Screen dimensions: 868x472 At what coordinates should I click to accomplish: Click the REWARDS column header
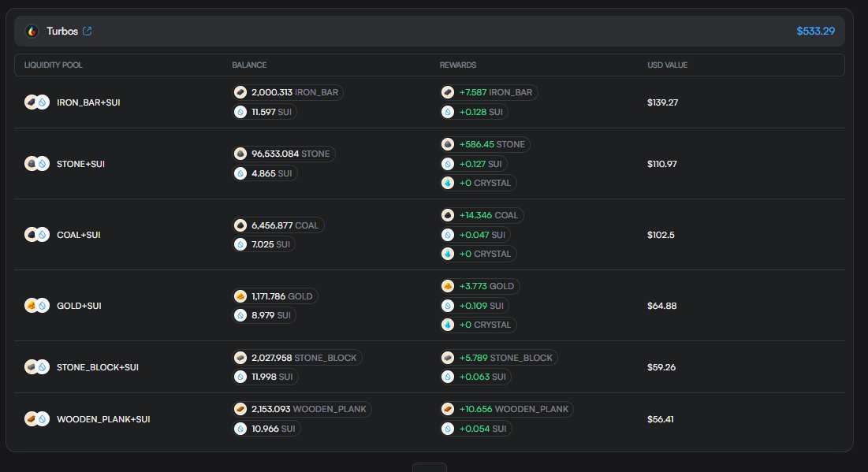458,65
